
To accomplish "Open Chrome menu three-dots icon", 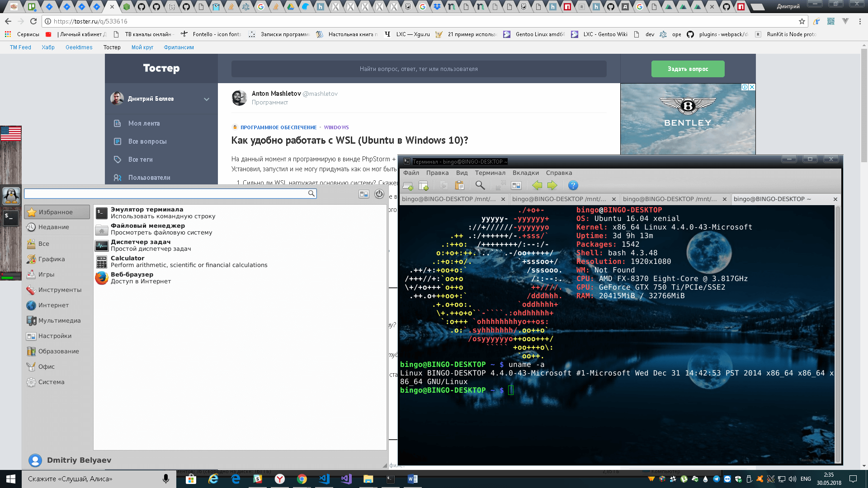I will (860, 21).
